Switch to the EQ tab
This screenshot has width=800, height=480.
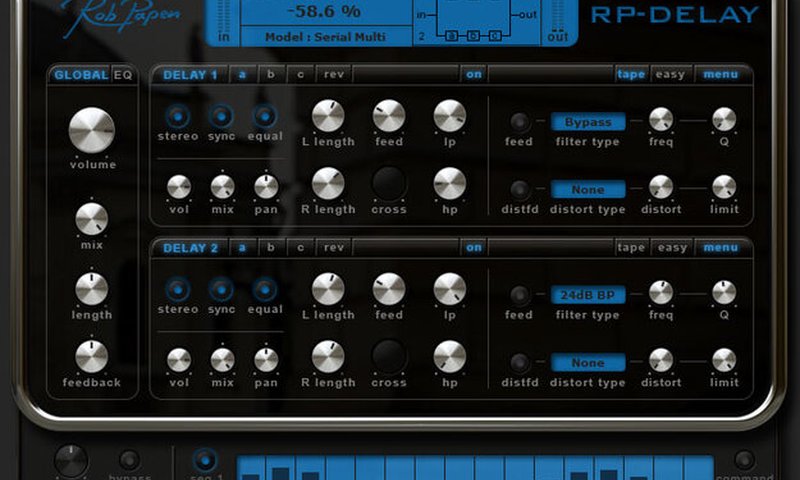click(x=123, y=75)
